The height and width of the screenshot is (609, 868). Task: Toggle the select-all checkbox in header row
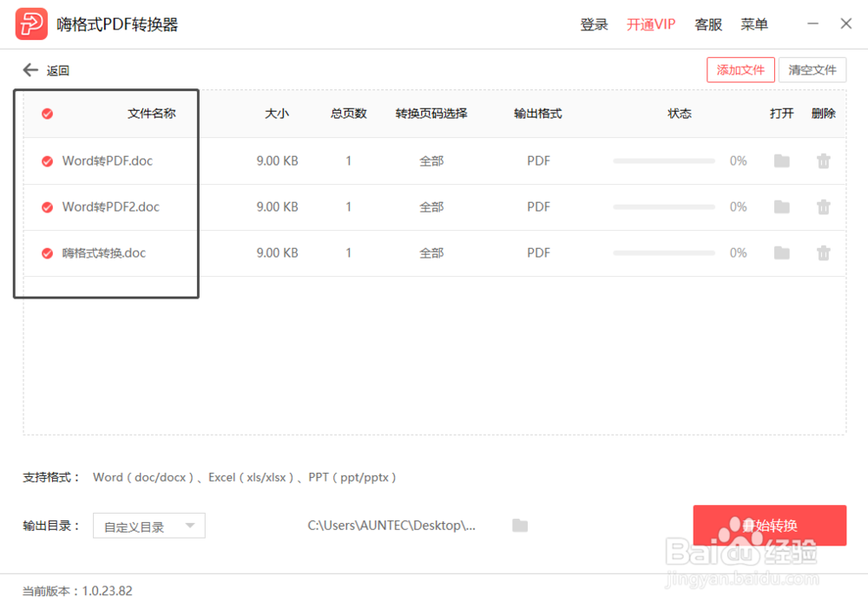(x=47, y=113)
